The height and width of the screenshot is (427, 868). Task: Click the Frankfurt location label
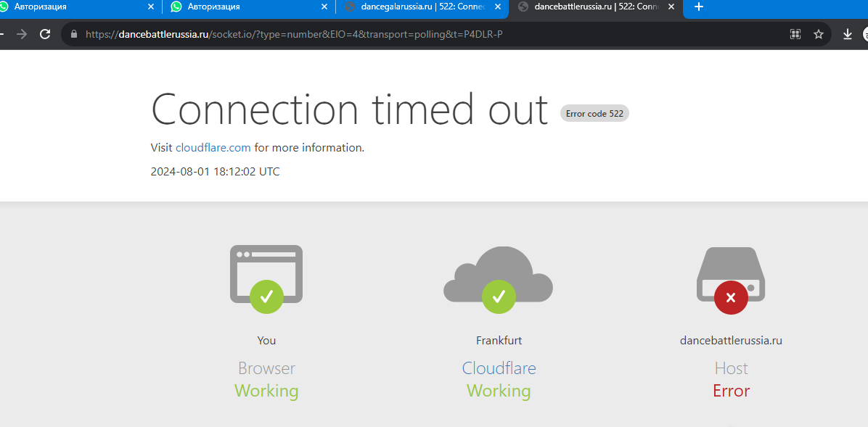499,340
